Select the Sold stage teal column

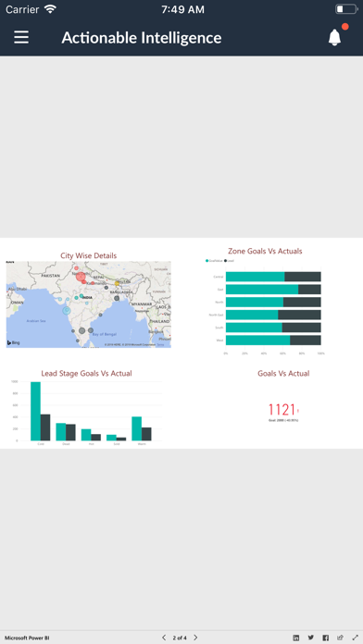click(x=111, y=438)
